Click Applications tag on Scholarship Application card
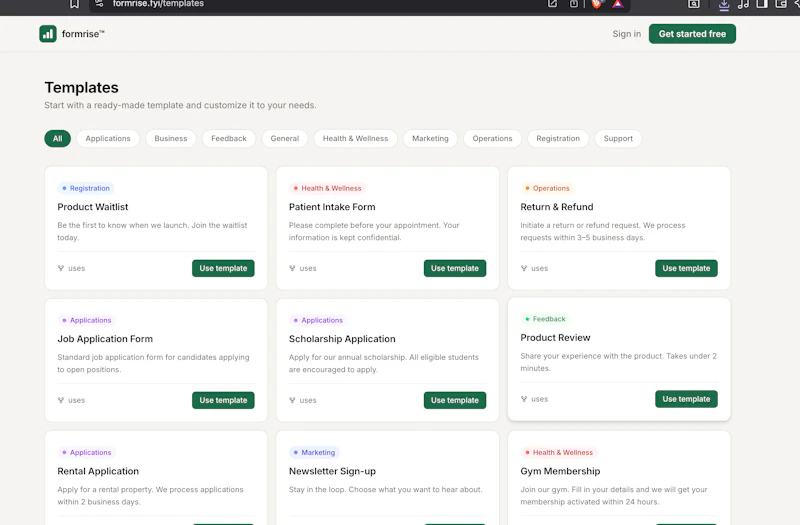This screenshot has height=525, width=800. (318, 320)
